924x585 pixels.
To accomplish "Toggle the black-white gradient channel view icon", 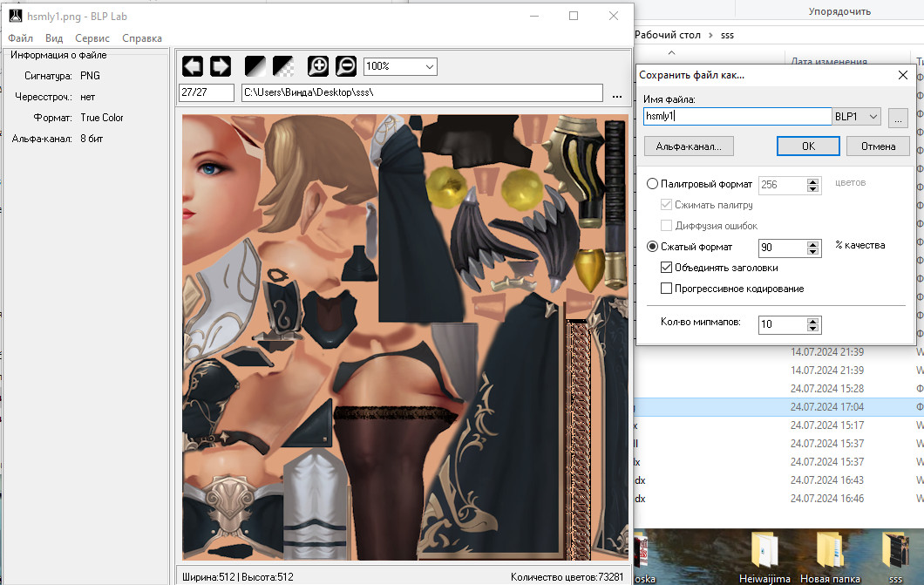I will point(255,66).
